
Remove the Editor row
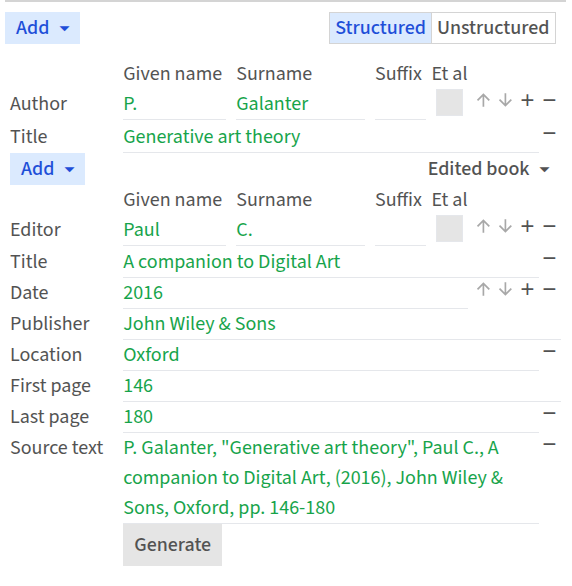point(549,226)
